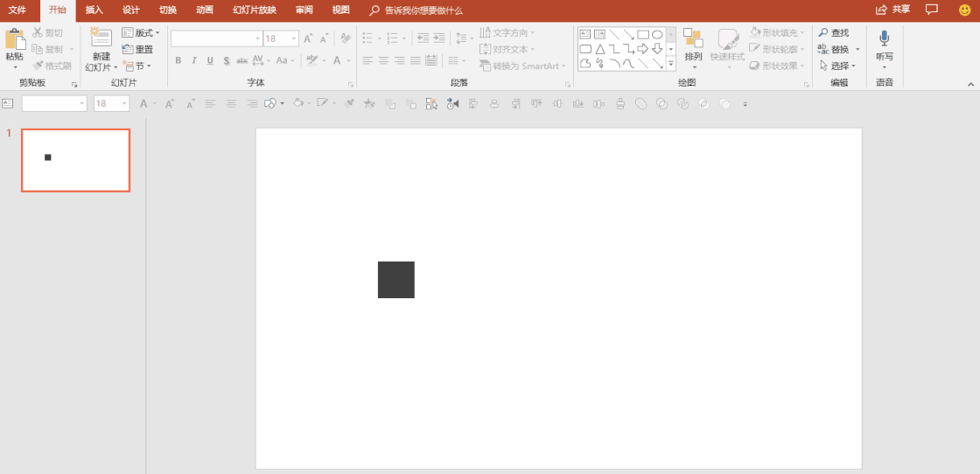The image size is (980, 474).
Task: Collapse the ribbon with the chevron
Action: 969,83
